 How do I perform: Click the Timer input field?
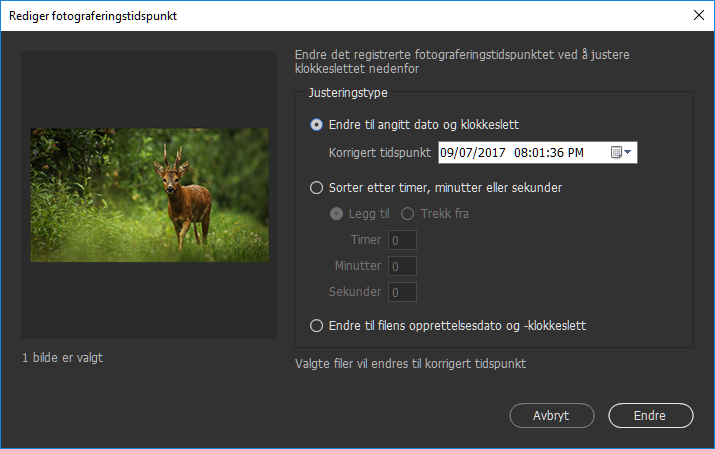402,240
